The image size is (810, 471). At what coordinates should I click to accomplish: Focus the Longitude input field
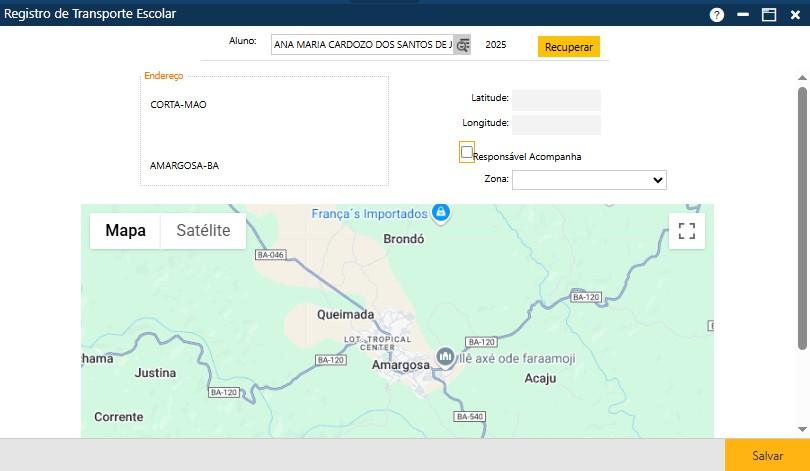point(556,124)
